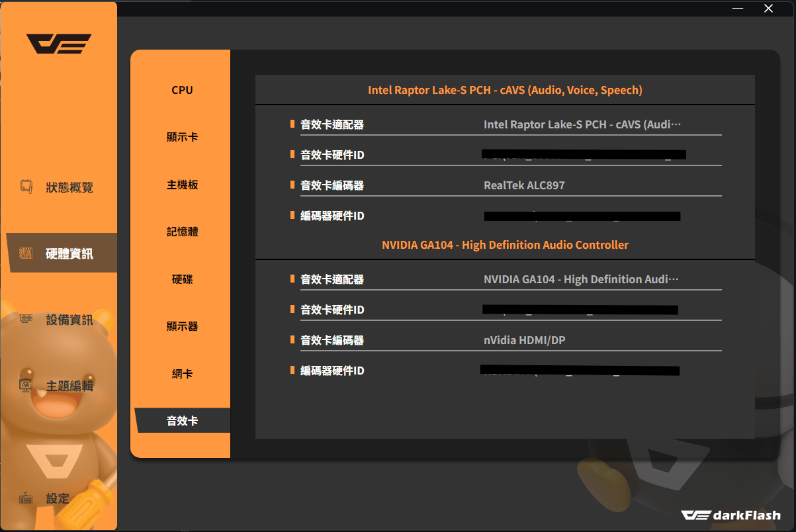Minimize the darkFlash window
This screenshot has width=796, height=532.
coord(738,9)
